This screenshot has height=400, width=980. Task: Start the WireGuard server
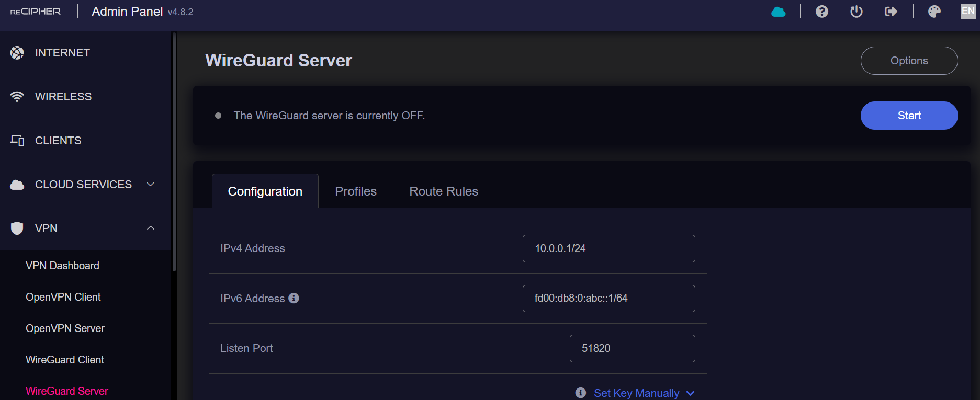pos(909,116)
